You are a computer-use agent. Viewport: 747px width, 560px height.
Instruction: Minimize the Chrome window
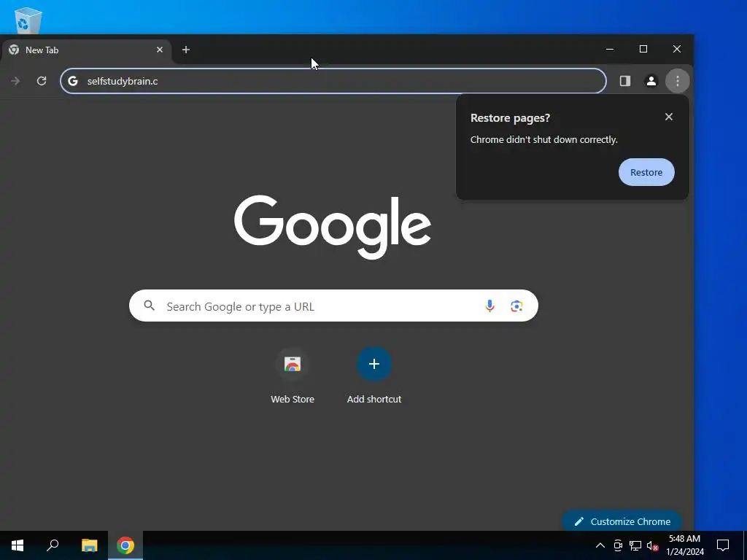click(x=610, y=49)
